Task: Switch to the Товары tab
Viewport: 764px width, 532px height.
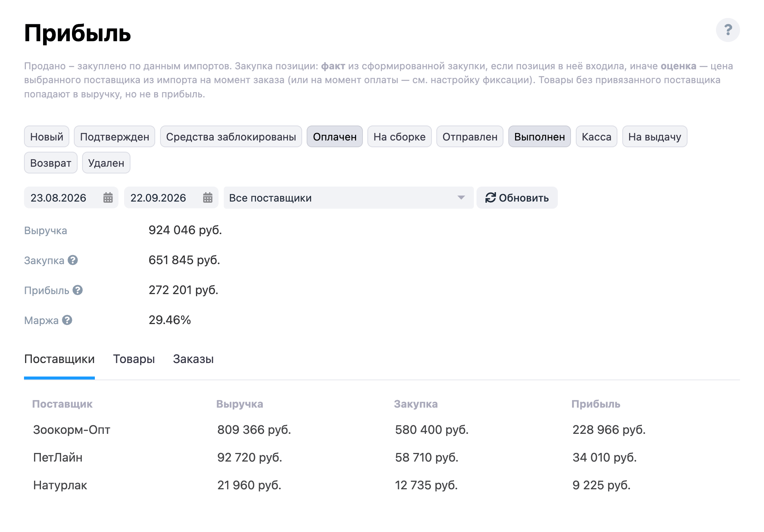Action: coord(134,359)
